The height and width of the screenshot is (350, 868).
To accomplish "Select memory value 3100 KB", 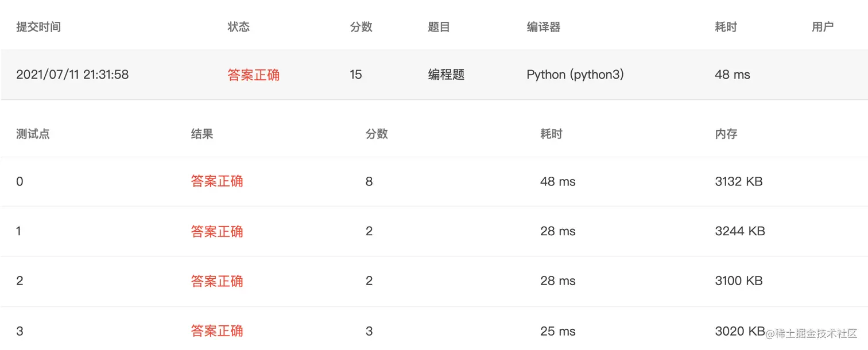I will point(739,281).
